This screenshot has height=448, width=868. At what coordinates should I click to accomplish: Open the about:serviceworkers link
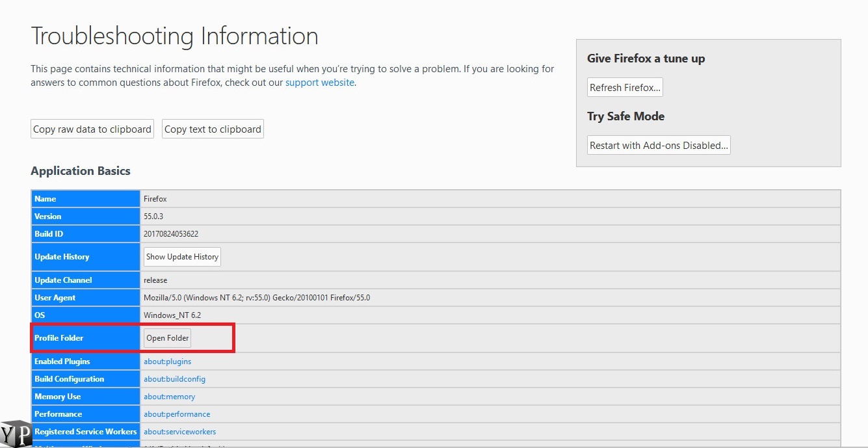(180, 431)
